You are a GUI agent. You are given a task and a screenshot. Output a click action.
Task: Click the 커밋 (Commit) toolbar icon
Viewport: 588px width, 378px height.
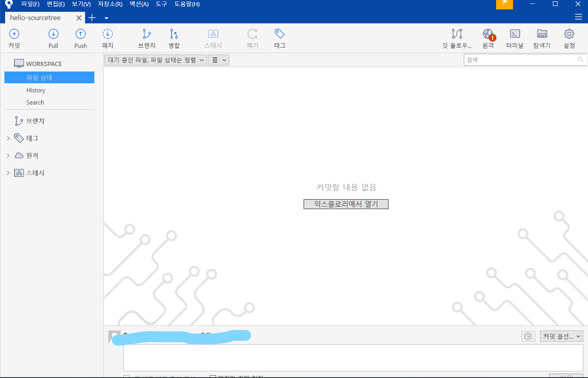[x=14, y=39]
